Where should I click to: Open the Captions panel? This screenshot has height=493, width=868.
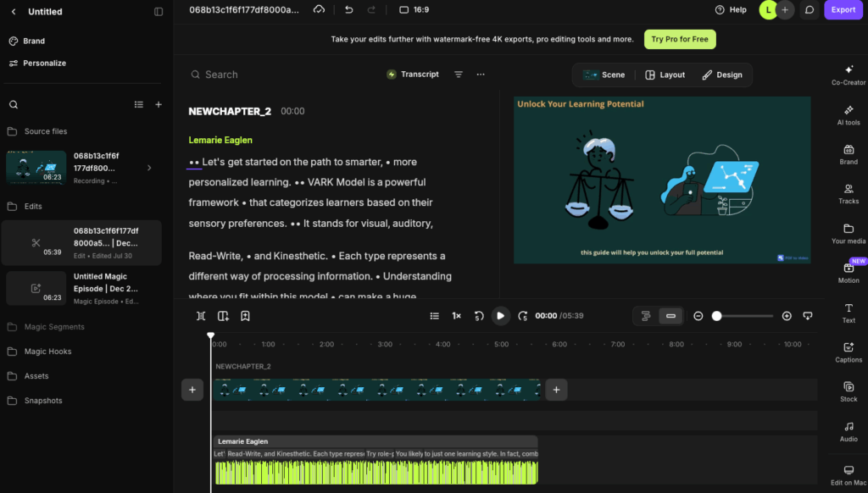(x=849, y=352)
